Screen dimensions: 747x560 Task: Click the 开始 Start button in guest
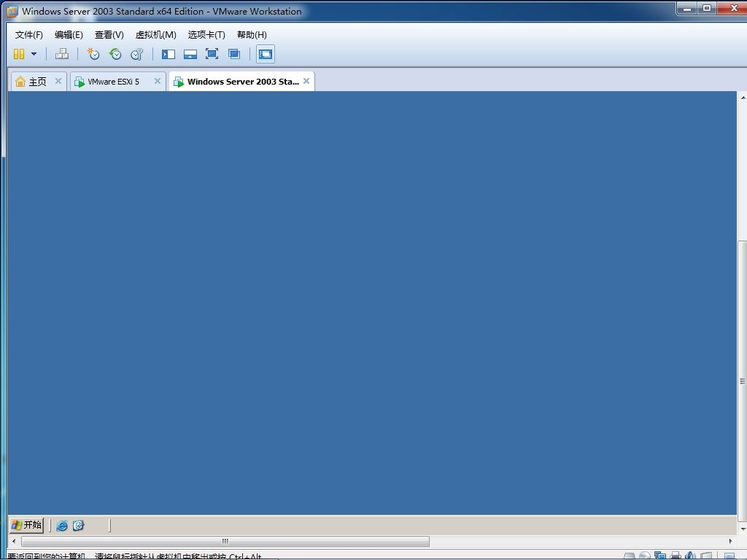tap(27, 525)
